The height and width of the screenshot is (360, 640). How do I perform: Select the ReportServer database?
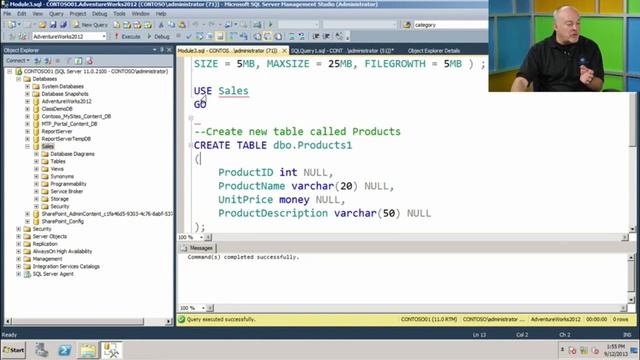tap(57, 131)
